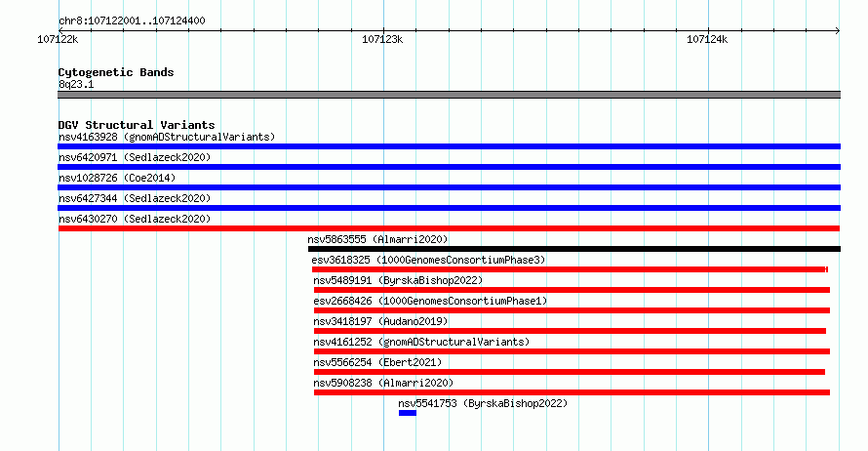
Task: Click the 107122k ruler label
Action: pos(58,39)
